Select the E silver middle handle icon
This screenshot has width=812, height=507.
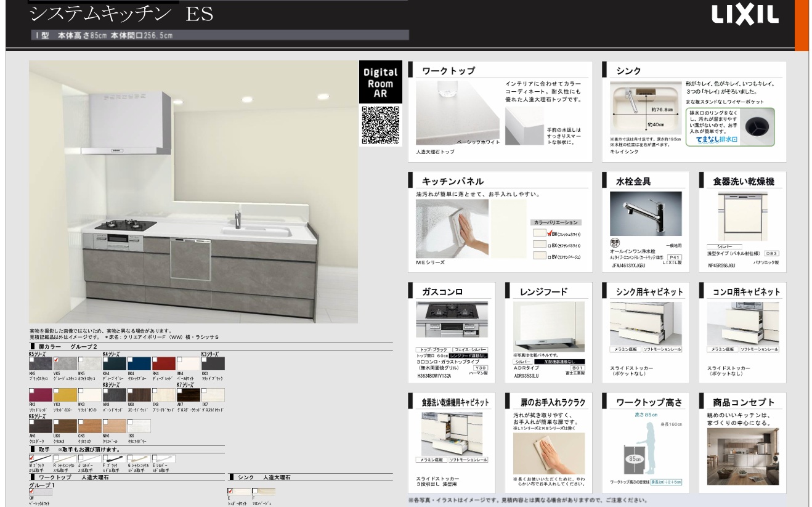163,460
